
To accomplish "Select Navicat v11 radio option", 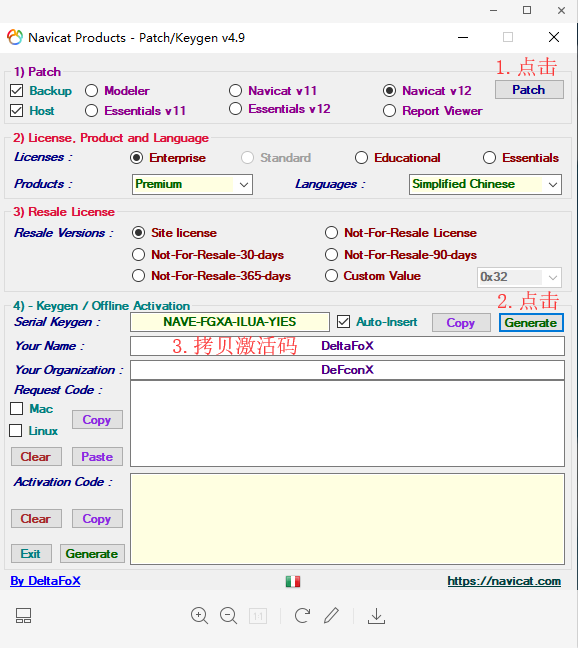I will pyautogui.click(x=235, y=91).
